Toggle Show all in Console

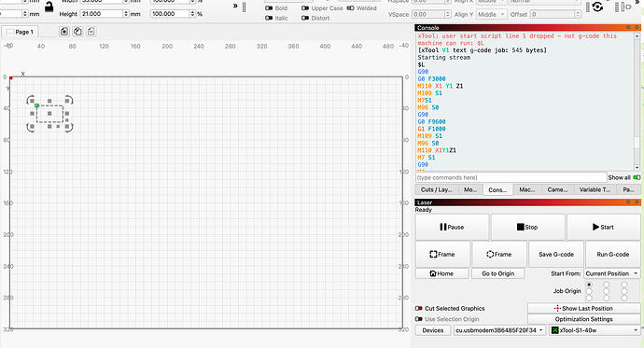coord(637,177)
